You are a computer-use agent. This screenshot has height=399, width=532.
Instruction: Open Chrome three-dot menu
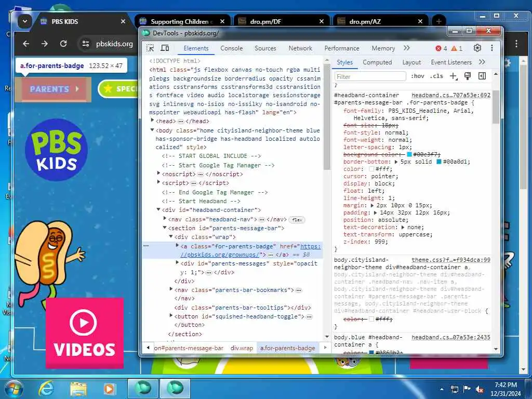[516, 44]
